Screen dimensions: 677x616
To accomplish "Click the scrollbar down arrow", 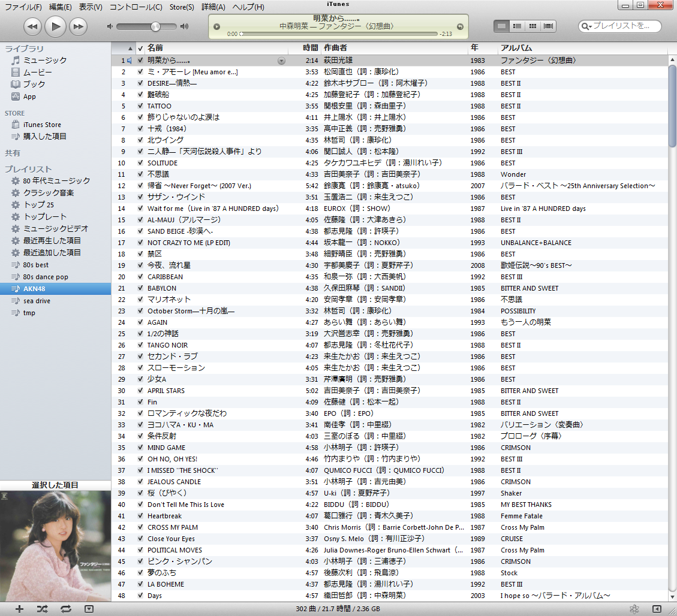I will click(672, 597).
